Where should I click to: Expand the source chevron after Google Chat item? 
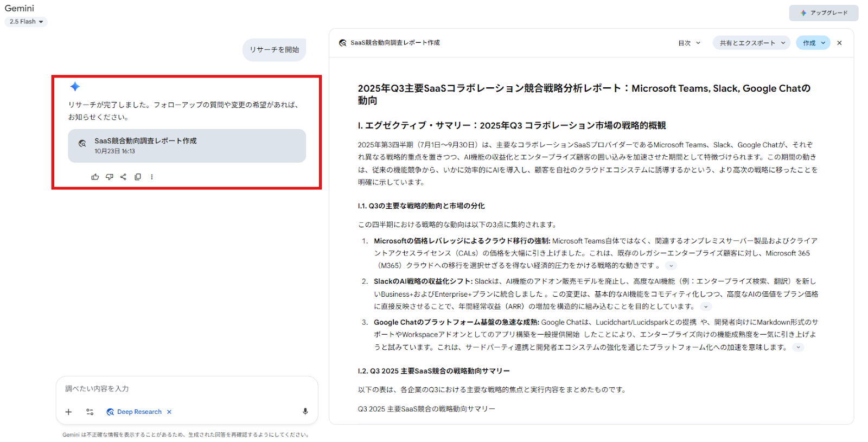[x=798, y=348]
